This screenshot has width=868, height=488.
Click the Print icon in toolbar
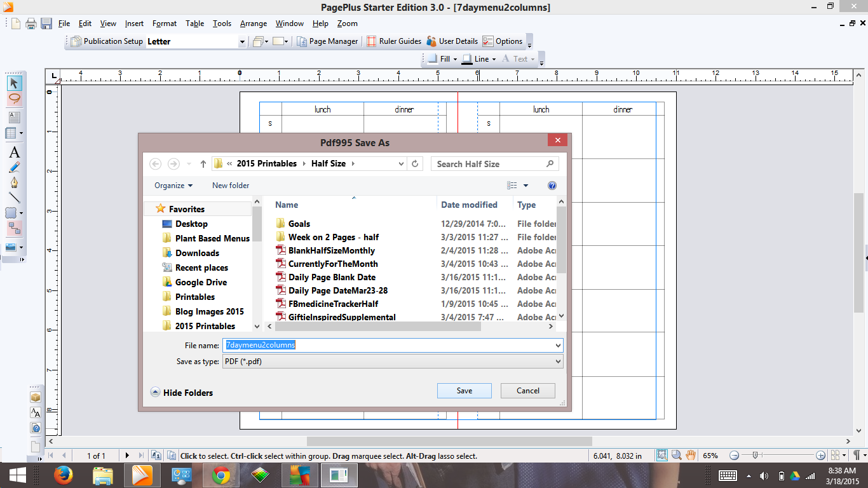pyautogui.click(x=31, y=24)
